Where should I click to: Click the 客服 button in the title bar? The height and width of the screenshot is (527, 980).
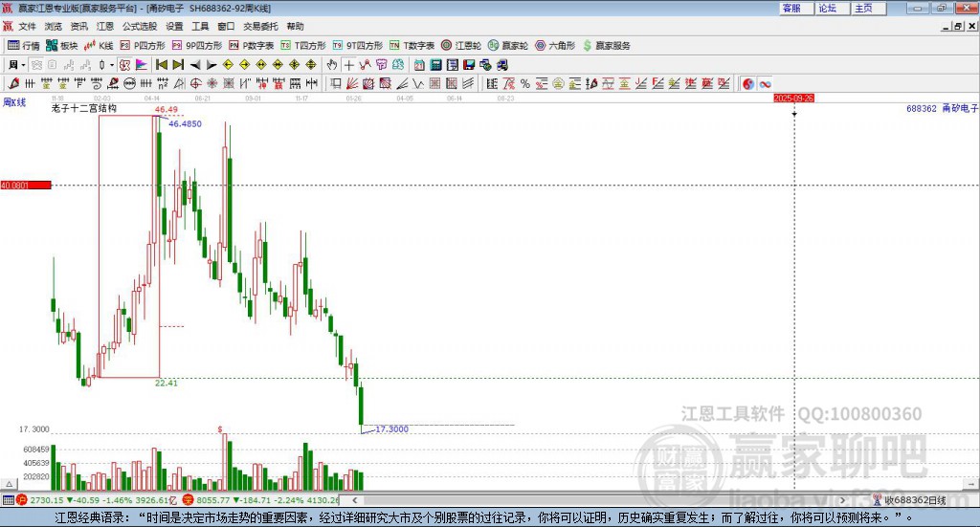coord(797,8)
